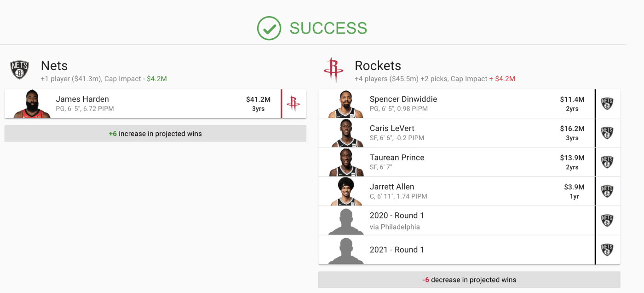Select the Caris LeVert name entry
The height and width of the screenshot is (293, 644).
tap(392, 128)
